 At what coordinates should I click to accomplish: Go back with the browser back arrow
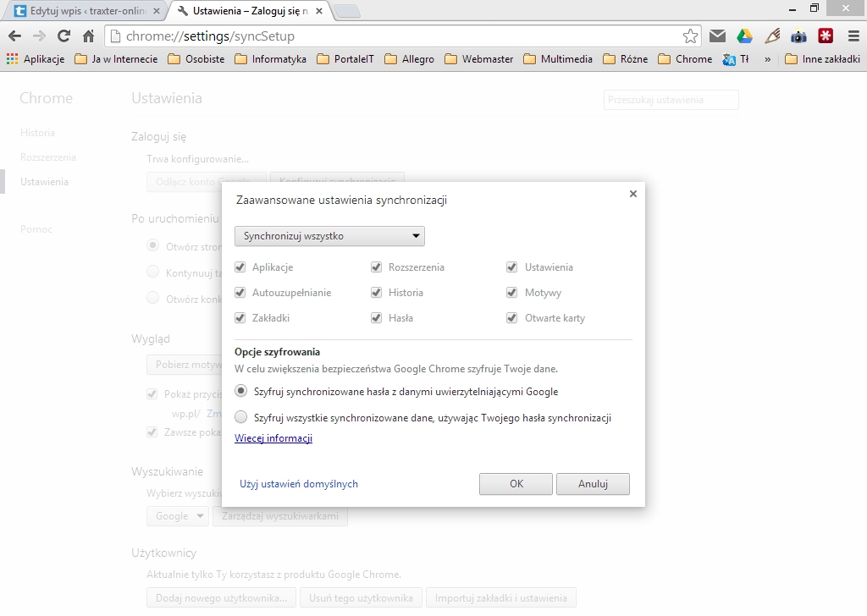[x=15, y=36]
